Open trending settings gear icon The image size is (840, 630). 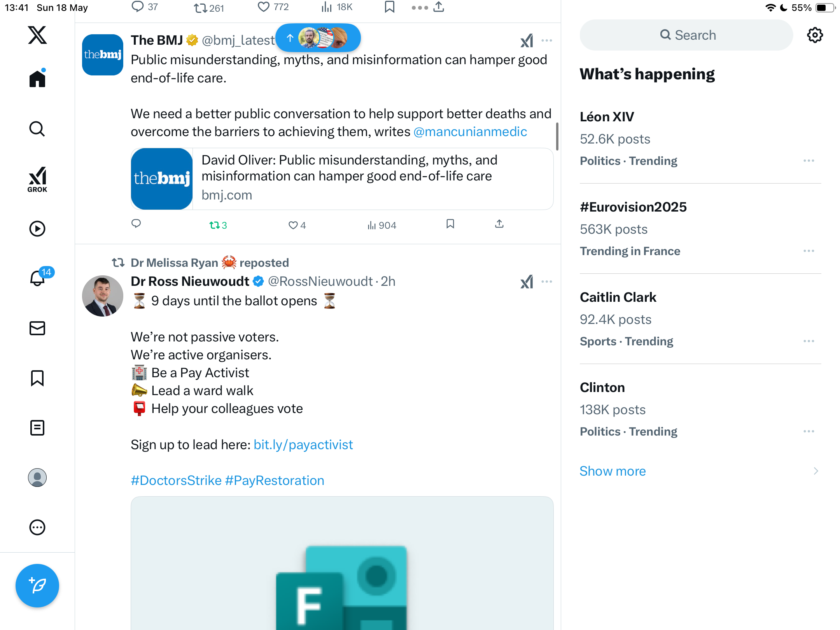[815, 35]
